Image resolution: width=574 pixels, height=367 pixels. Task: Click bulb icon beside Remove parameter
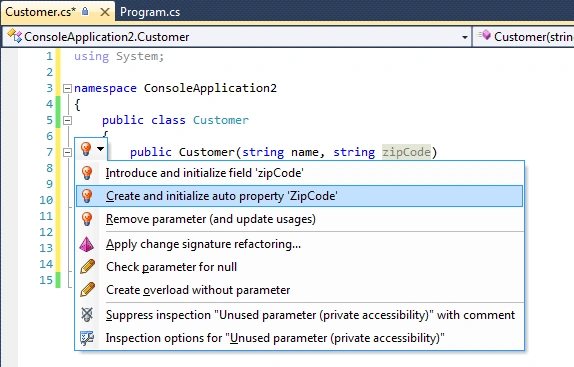(87, 219)
